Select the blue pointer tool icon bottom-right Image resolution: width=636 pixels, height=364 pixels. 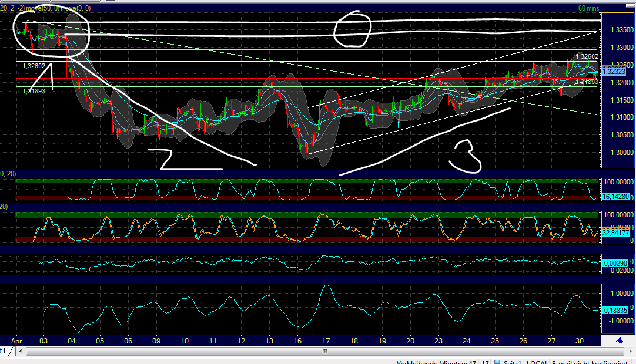coord(618,339)
